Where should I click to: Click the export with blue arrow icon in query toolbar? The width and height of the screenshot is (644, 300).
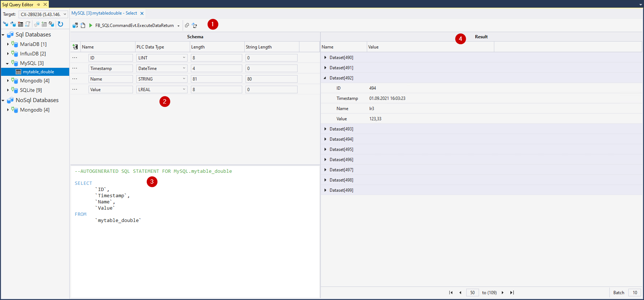pyautogui.click(x=195, y=26)
